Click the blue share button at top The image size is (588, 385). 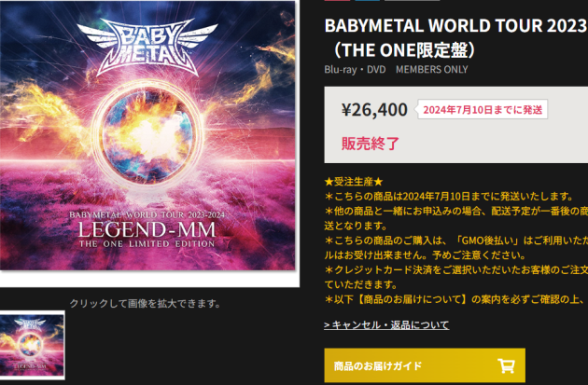tap(367, 0)
